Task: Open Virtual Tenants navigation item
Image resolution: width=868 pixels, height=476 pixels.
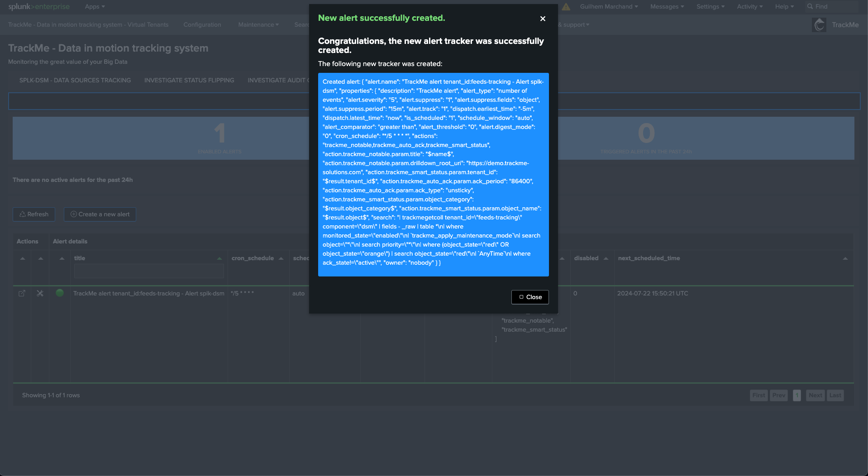Action: [x=88, y=24]
